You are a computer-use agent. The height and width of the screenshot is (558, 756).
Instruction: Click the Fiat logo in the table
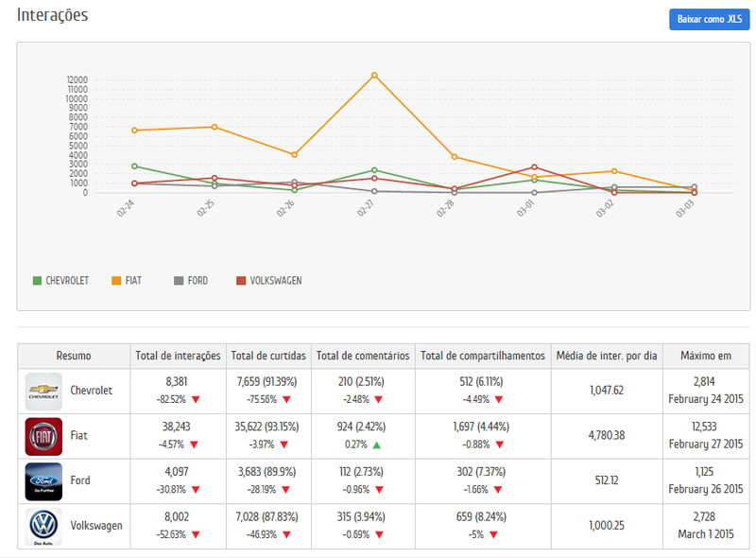point(43,436)
